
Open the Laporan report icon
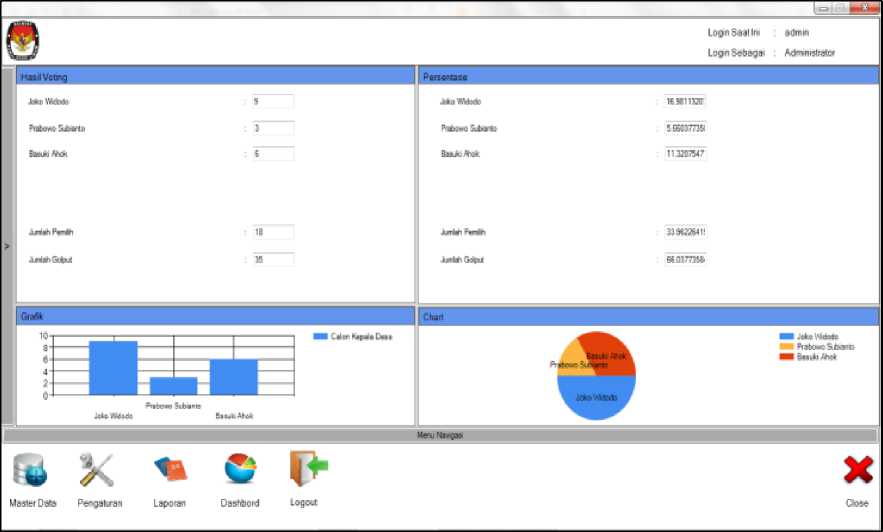(x=169, y=470)
